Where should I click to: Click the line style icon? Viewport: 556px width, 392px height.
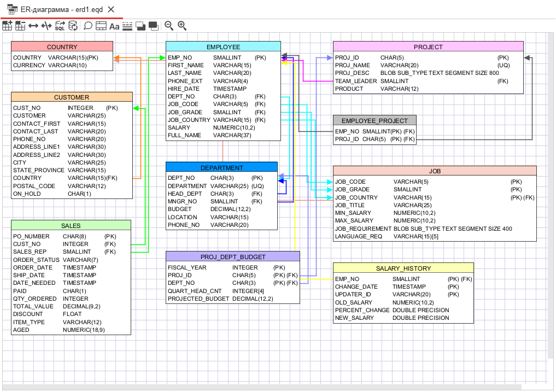[127, 26]
